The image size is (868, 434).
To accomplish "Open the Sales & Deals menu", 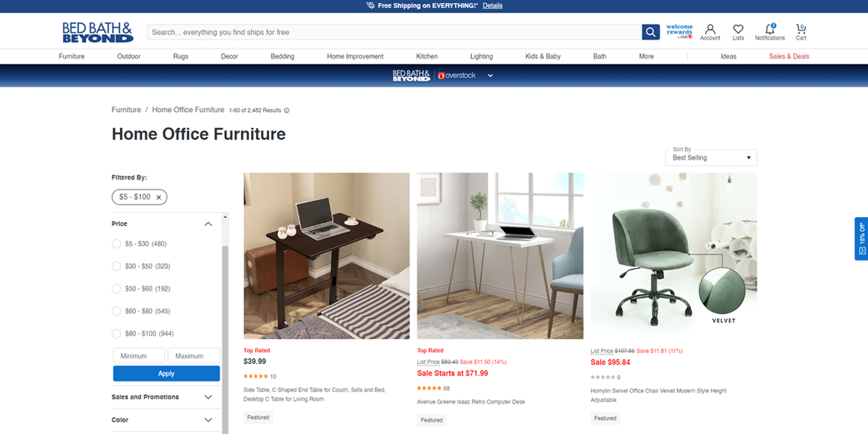I will tap(789, 56).
